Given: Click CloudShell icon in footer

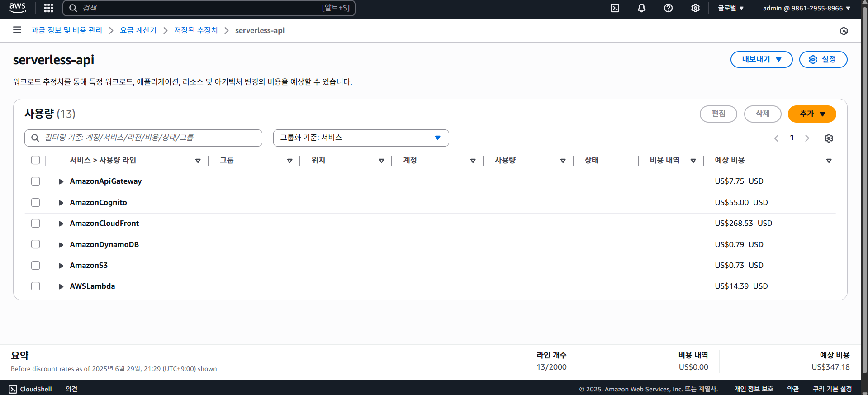Looking at the screenshot, I should (x=13, y=389).
